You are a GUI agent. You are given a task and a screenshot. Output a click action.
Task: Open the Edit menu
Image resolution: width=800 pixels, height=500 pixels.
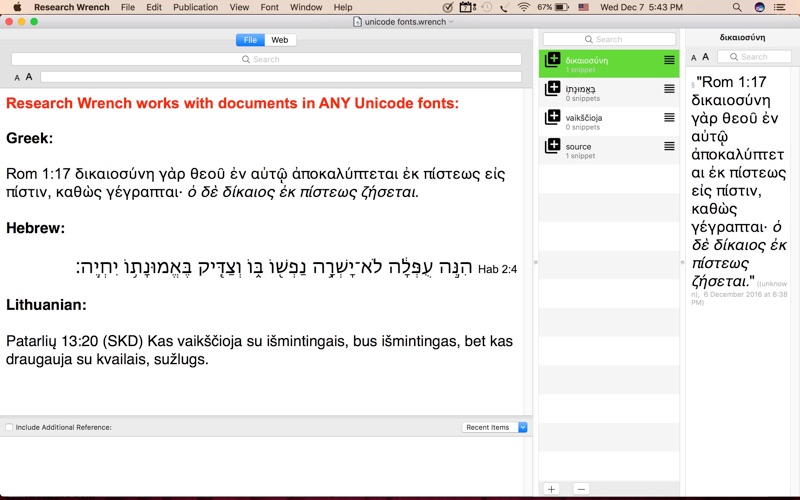[154, 7]
